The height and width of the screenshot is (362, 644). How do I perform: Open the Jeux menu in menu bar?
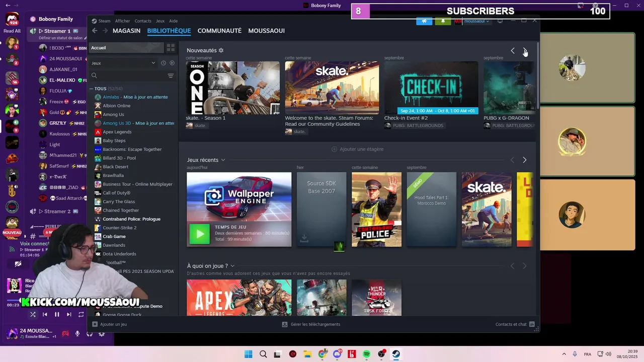pyautogui.click(x=160, y=21)
